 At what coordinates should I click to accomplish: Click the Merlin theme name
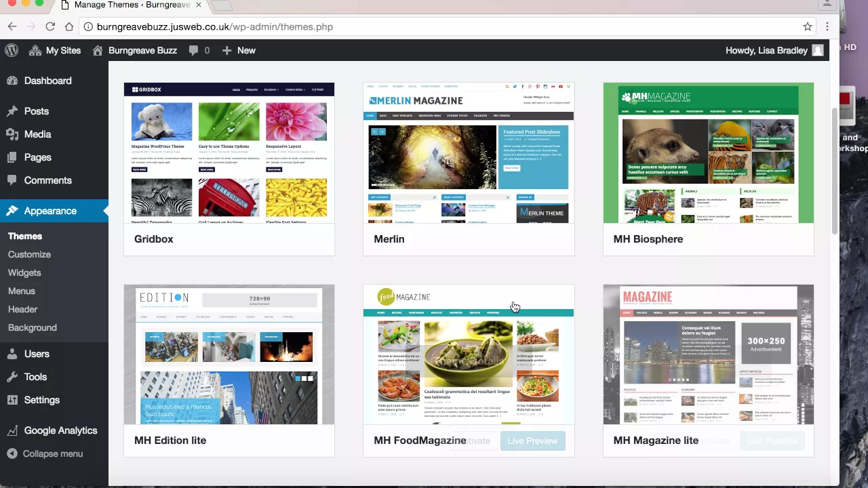pos(389,239)
